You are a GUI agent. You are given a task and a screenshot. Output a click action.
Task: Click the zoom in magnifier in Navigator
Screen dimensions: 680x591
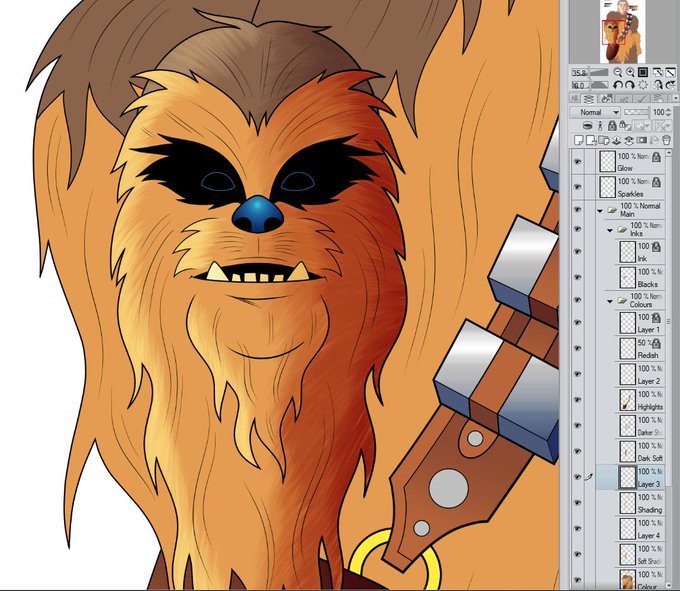(x=630, y=72)
